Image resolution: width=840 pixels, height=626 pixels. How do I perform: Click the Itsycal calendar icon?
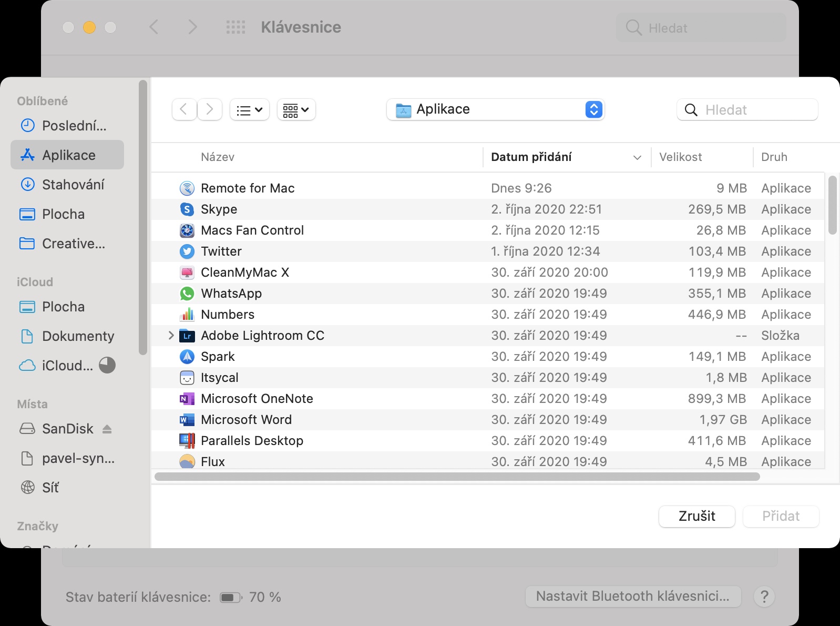point(187,378)
